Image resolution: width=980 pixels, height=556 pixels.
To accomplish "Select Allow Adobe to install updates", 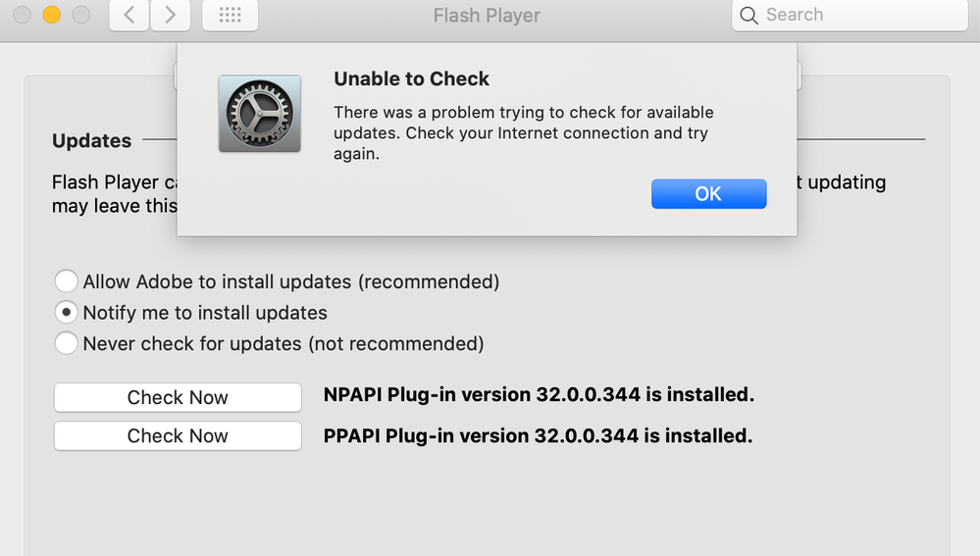I will pyautogui.click(x=66, y=282).
